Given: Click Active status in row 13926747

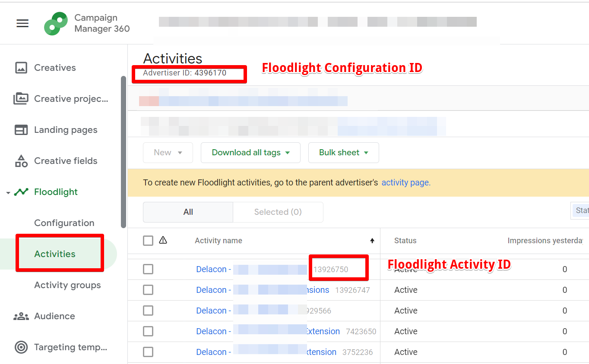Looking at the screenshot, I should tap(406, 290).
